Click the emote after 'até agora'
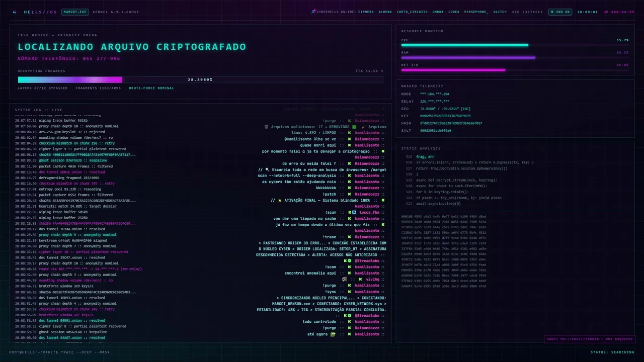This screenshot has width=644, height=362. point(333,334)
